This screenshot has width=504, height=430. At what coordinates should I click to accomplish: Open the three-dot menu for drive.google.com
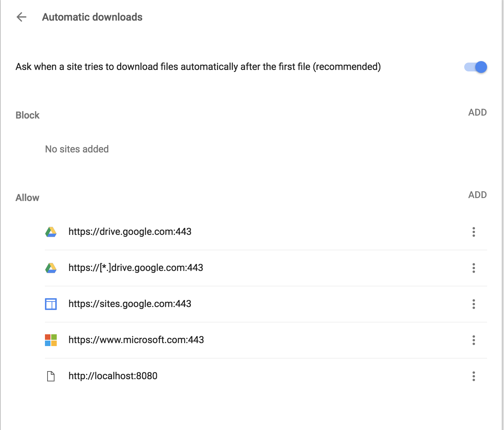pos(473,232)
